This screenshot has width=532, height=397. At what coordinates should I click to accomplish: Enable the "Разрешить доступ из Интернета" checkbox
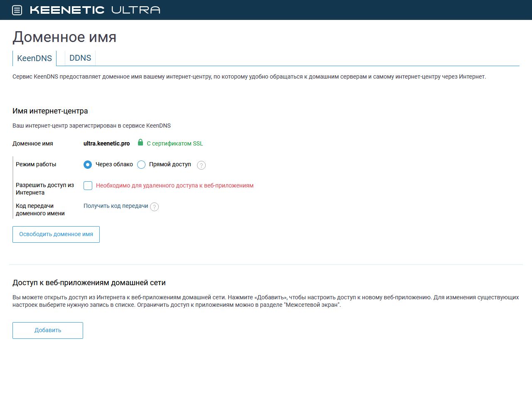point(88,185)
